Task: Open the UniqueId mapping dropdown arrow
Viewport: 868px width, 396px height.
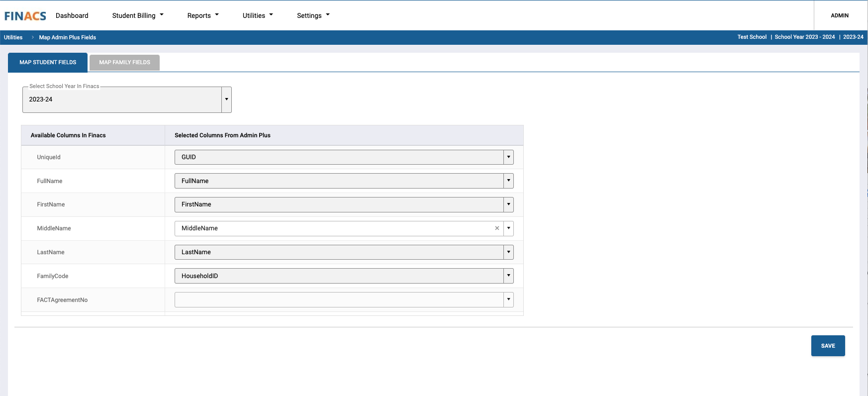Action: pyautogui.click(x=508, y=157)
